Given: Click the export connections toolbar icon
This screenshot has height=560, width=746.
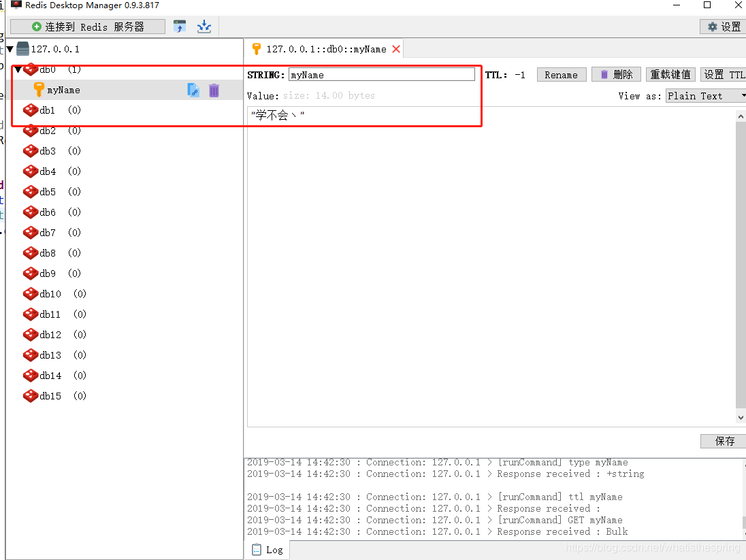Looking at the screenshot, I should pyautogui.click(x=180, y=26).
